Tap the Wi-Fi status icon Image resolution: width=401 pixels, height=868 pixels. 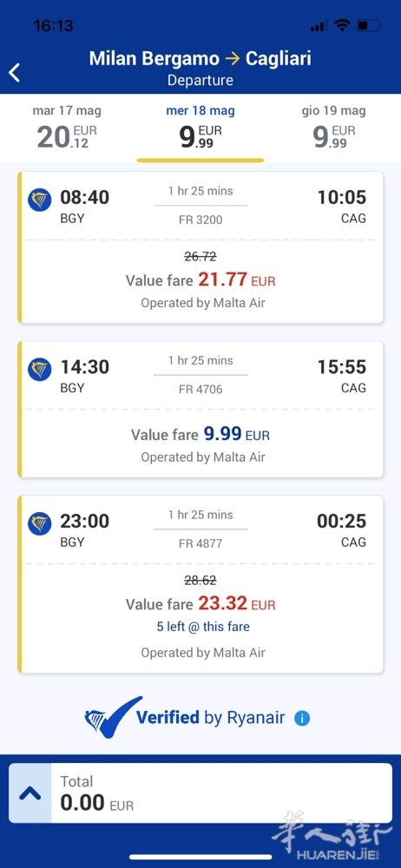343,25
